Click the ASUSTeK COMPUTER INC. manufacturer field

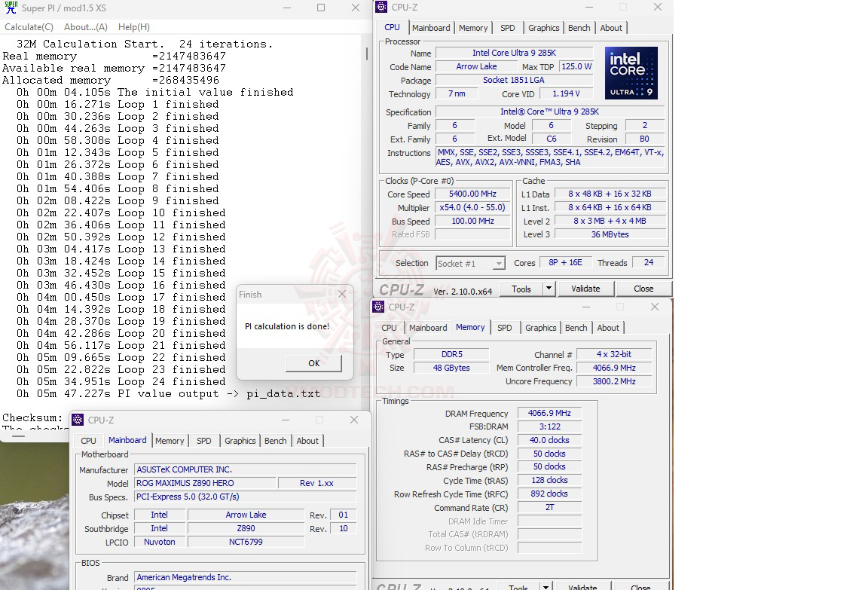[246, 469]
